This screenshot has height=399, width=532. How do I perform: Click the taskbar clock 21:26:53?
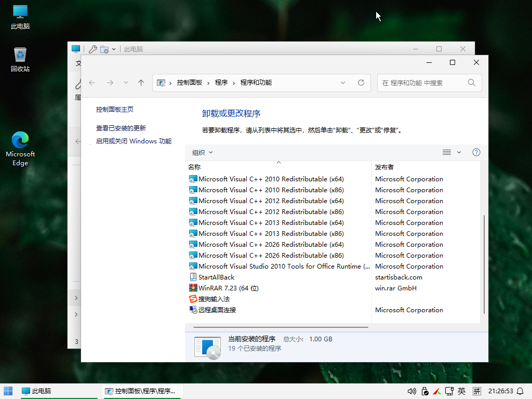tap(500, 391)
